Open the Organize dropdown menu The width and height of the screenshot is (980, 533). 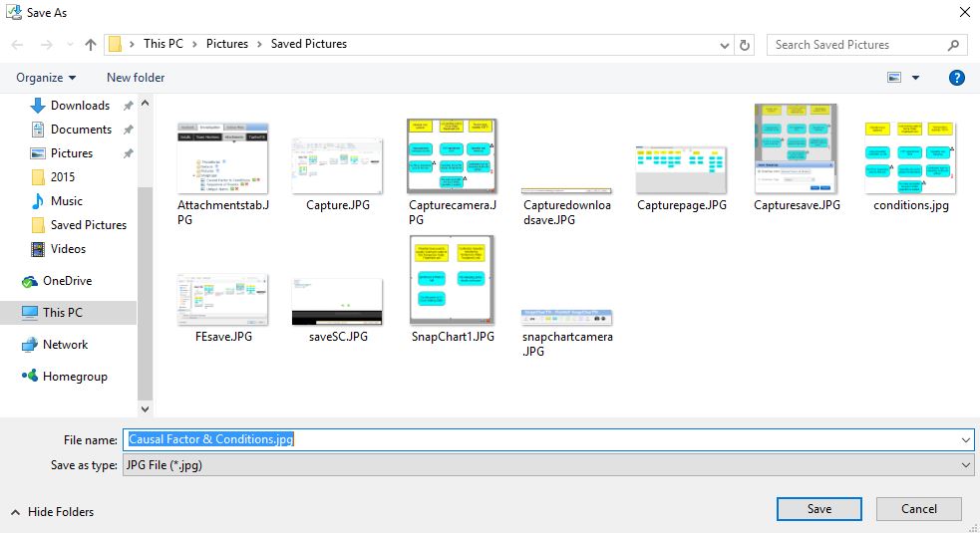pyautogui.click(x=46, y=78)
